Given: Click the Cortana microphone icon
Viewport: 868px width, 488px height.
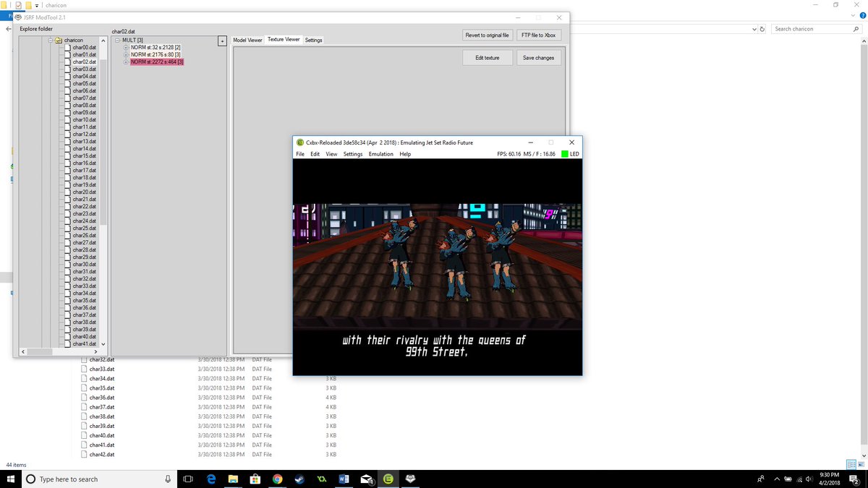Looking at the screenshot, I should tap(168, 479).
